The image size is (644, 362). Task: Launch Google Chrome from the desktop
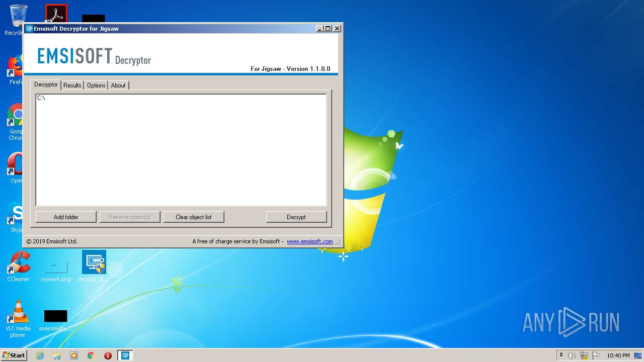pyautogui.click(x=16, y=122)
